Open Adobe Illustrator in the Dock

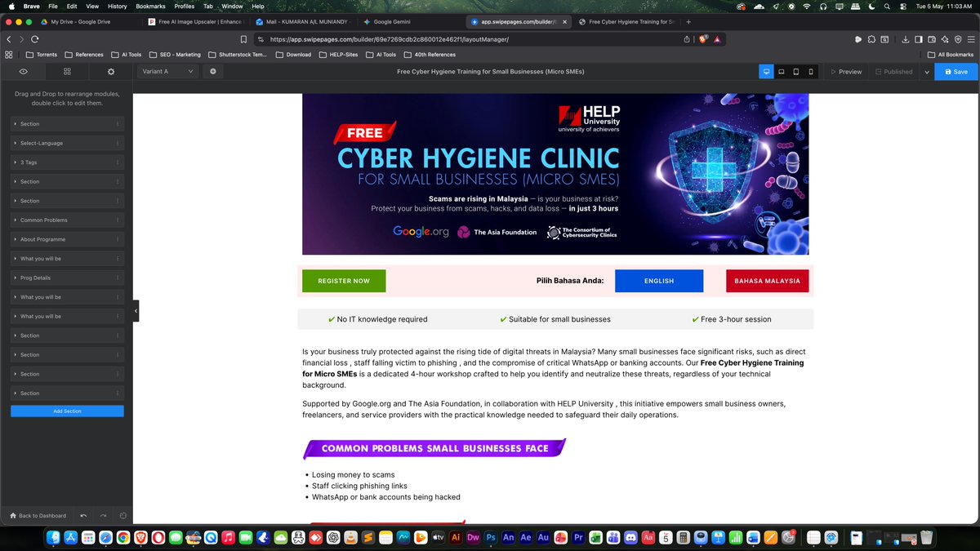(x=456, y=537)
